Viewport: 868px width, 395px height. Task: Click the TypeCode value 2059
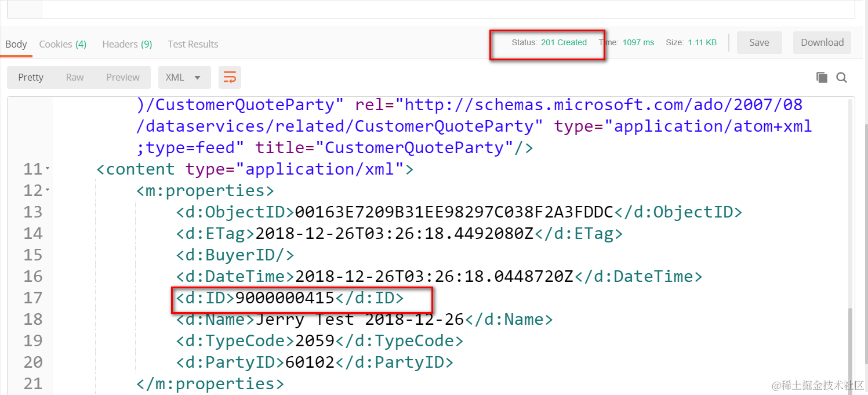315,340
